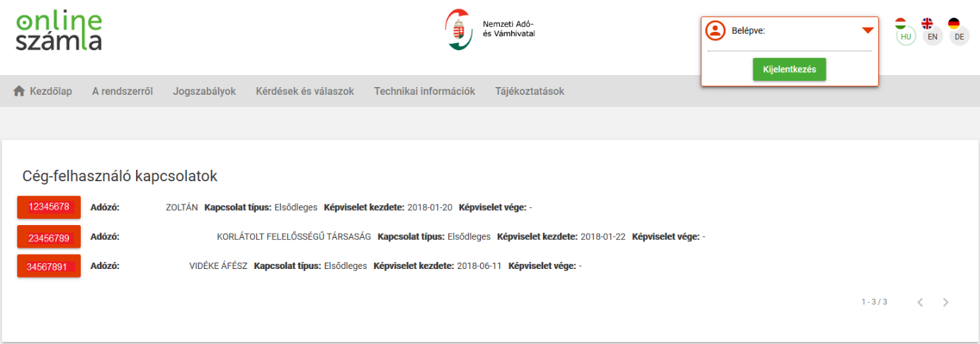Switch language to English (EN flag)
The image size is (980, 344).
pyautogui.click(x=932, y=33)
